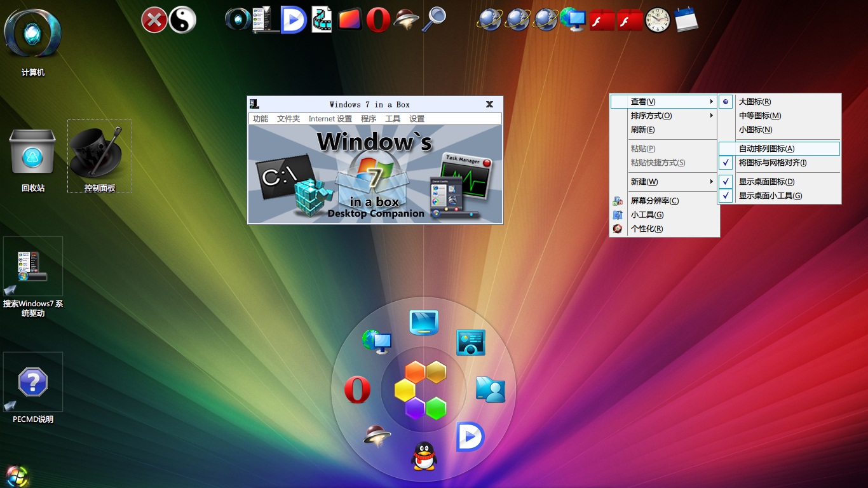Select the PECMD说明 help shortcut
Viewport: 868px width, 488px height.
(33, 388)
